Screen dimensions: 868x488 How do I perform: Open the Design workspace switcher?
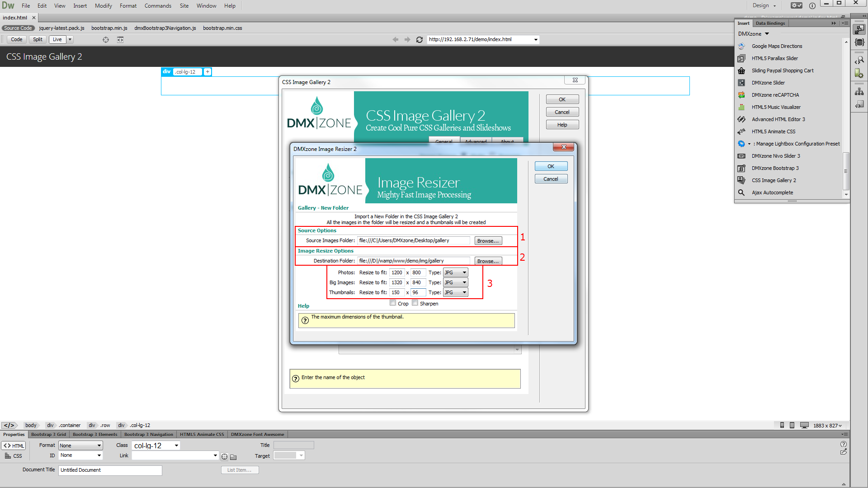(x=764, y=5)
